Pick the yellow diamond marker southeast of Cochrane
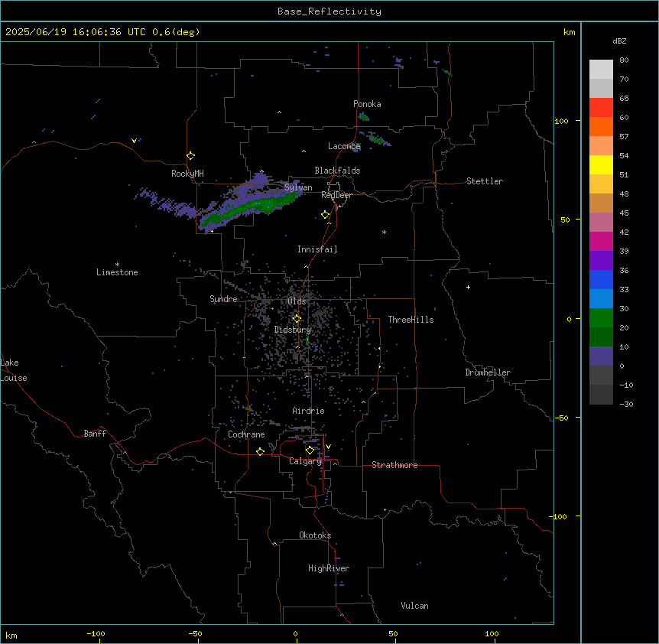Screen dimensions: 659x644 pos(260,451)
